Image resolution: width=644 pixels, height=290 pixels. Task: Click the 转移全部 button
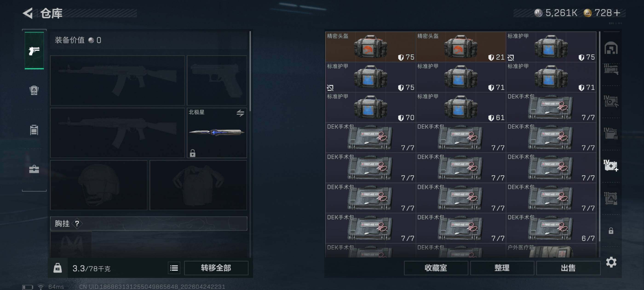(x=216, y=268)
